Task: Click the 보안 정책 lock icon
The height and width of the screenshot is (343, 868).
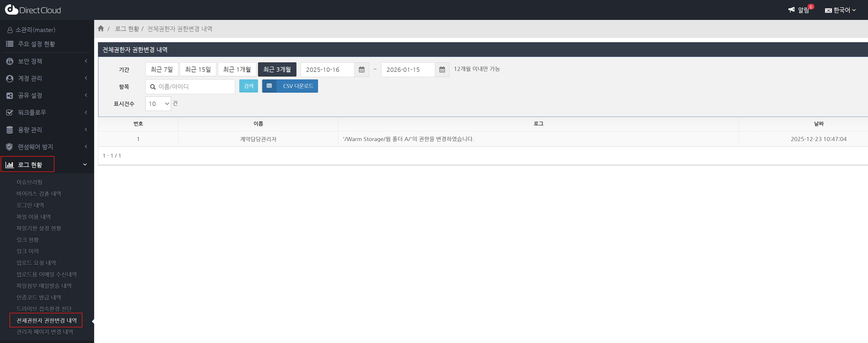Action: pyautogui.click(x=10, y=61)
